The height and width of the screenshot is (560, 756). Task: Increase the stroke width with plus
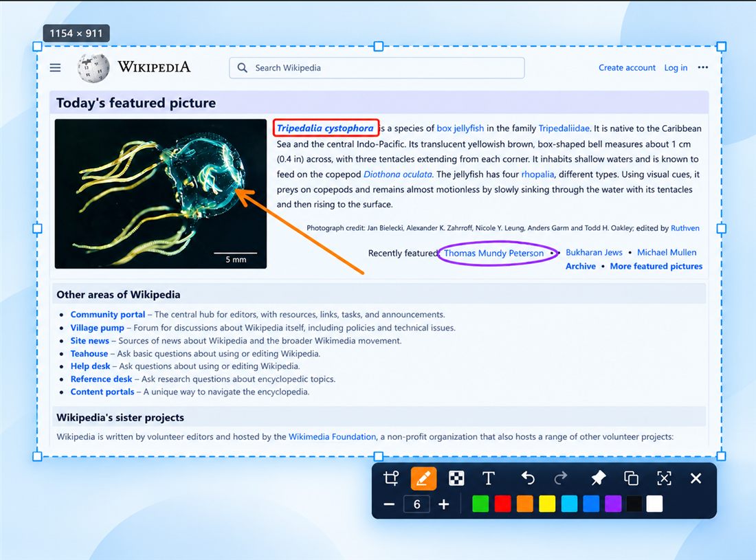coord(443,504)
